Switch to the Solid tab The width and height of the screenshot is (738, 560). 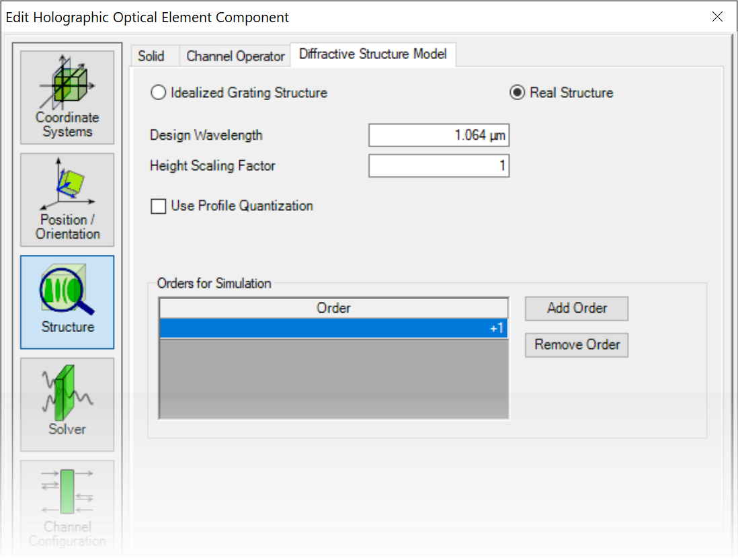coord(151,56)
